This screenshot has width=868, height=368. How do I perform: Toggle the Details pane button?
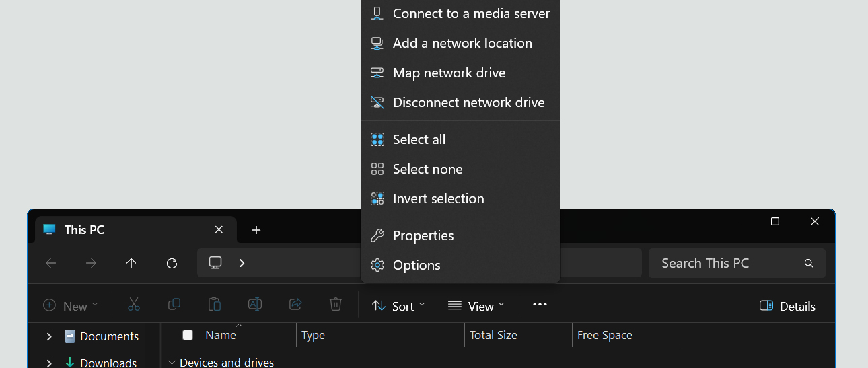[787, 305]
